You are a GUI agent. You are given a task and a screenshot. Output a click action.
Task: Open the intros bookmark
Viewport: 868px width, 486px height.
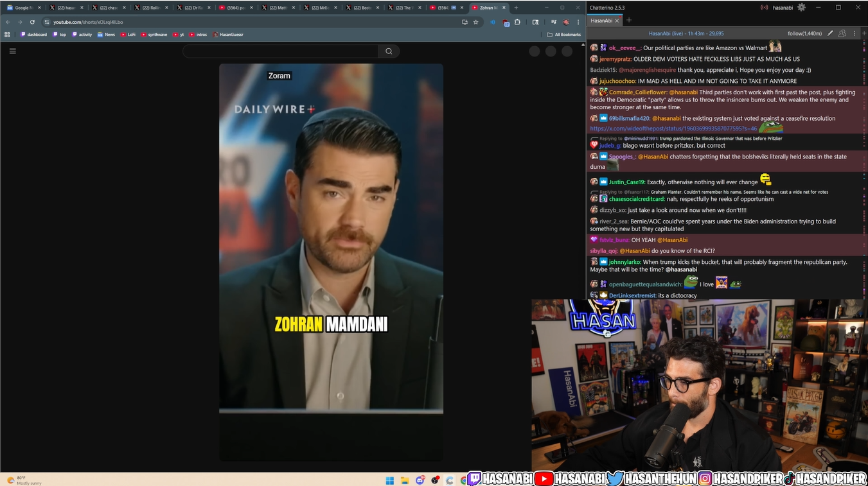pos(199,35)
